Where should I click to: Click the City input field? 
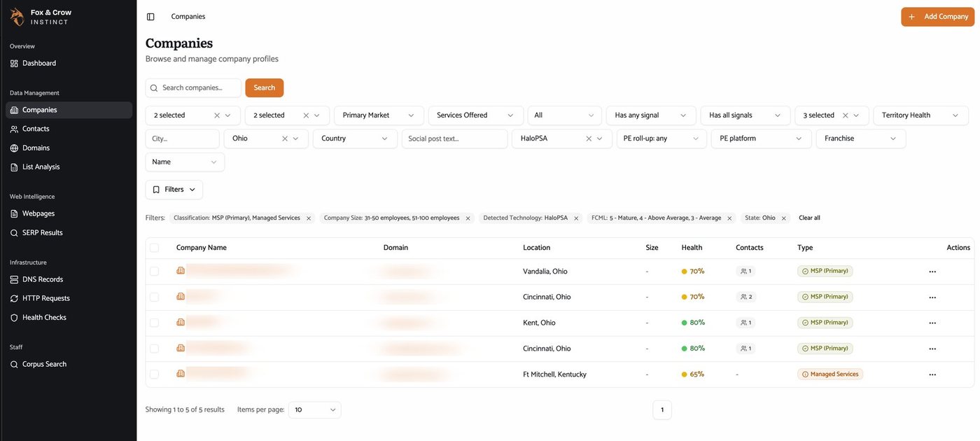click(x=182, y=139)
